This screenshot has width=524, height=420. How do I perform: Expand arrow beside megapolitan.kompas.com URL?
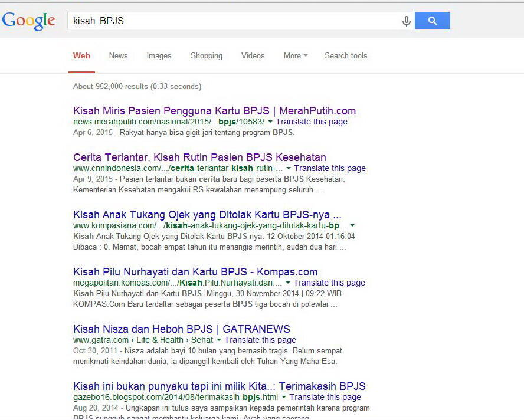[288, 283]
